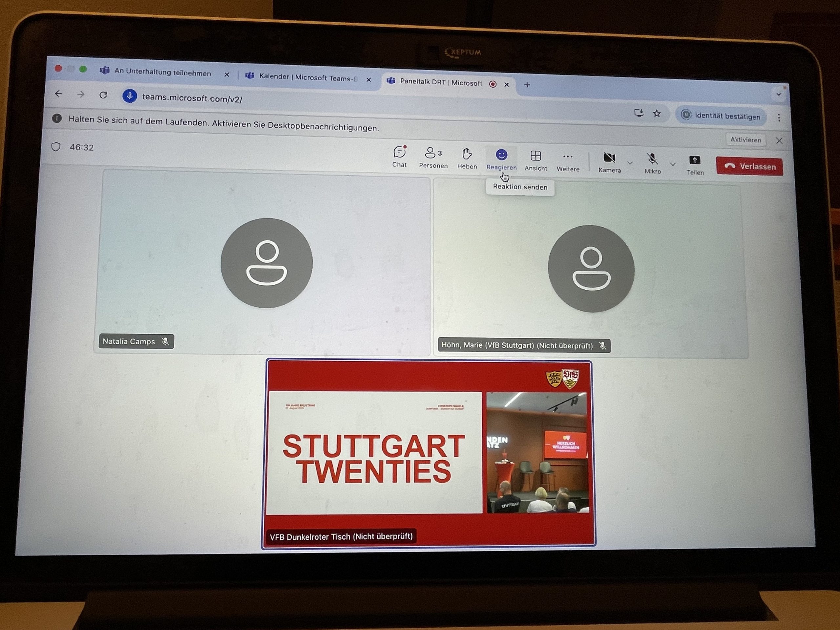Click the microphone permission icon in address bar

(130, 96)
